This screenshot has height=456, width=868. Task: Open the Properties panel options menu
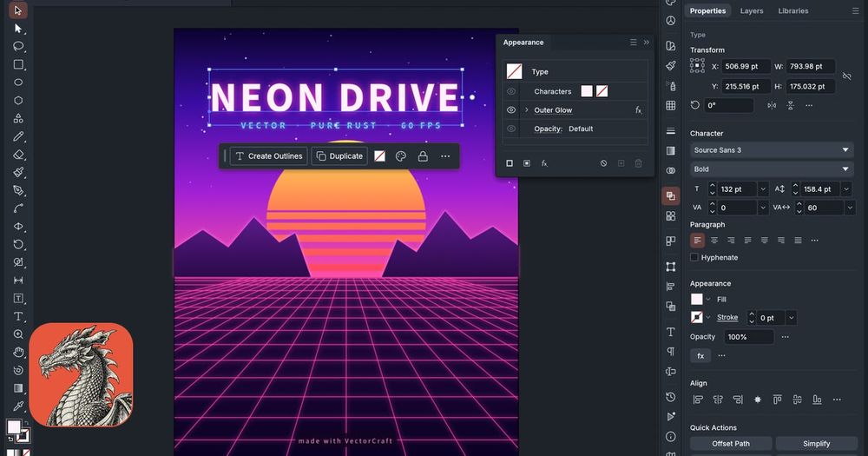855,10
